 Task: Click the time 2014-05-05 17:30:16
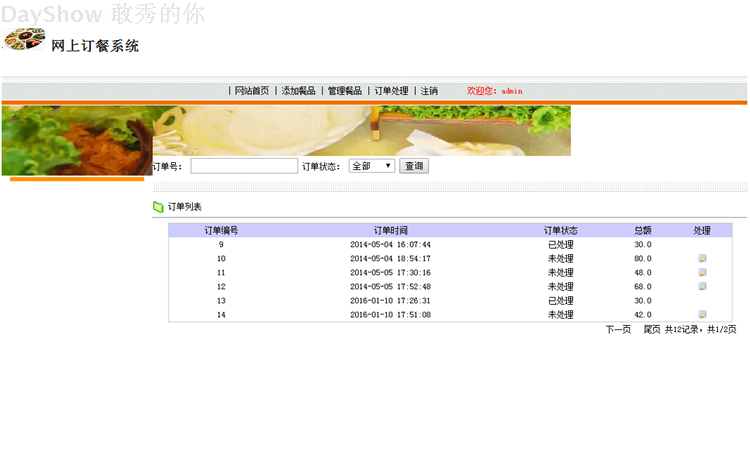(x=390, y=272)
